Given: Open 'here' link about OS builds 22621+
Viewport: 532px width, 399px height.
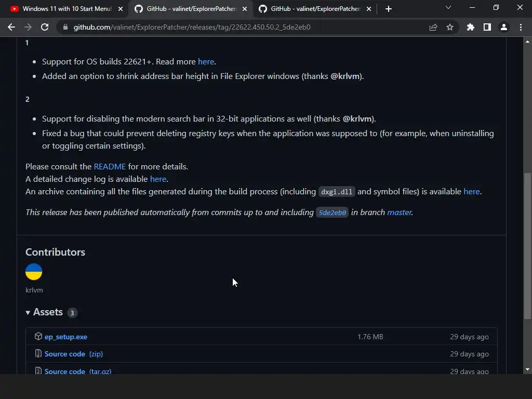Looking at the screenshot, I should tap(206, 62).
